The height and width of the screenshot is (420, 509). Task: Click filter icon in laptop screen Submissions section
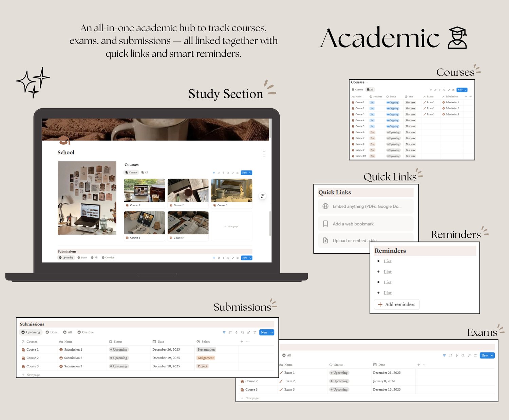click(214, 258)
